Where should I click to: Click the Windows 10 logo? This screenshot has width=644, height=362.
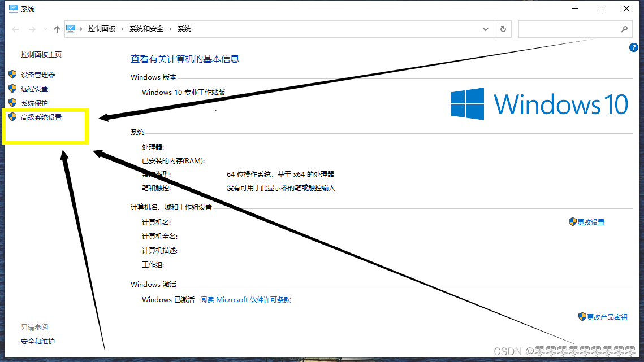(539, 104)
